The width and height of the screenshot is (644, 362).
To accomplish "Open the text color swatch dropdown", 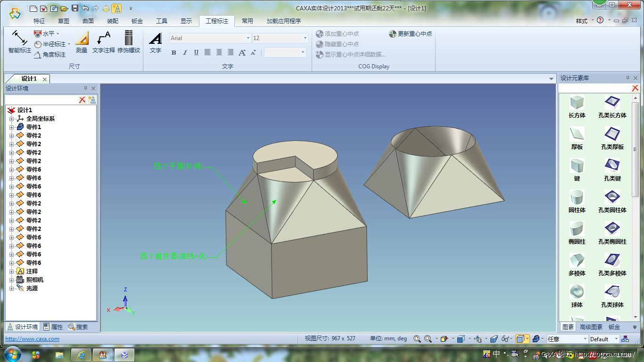I will coord(303,52).
